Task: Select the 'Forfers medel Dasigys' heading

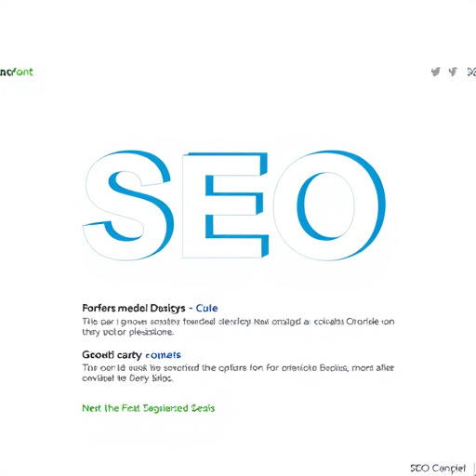Action: (134, 308)
